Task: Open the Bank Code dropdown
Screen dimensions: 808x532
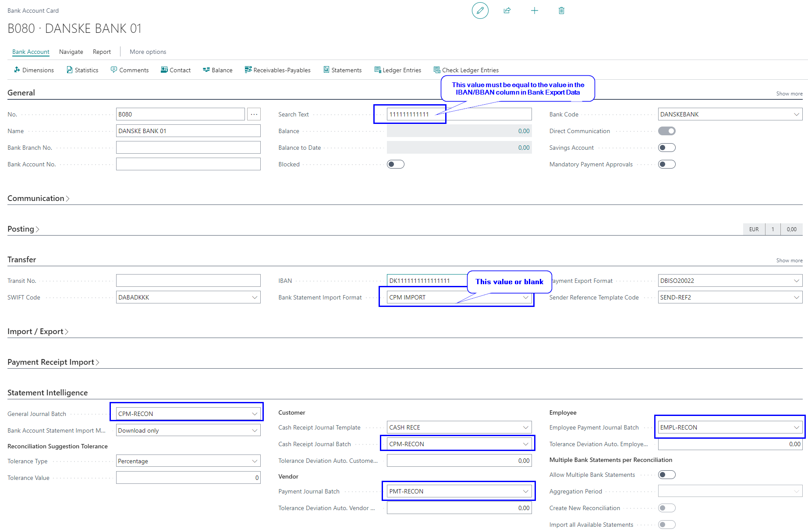Action: tap(796, 114)
